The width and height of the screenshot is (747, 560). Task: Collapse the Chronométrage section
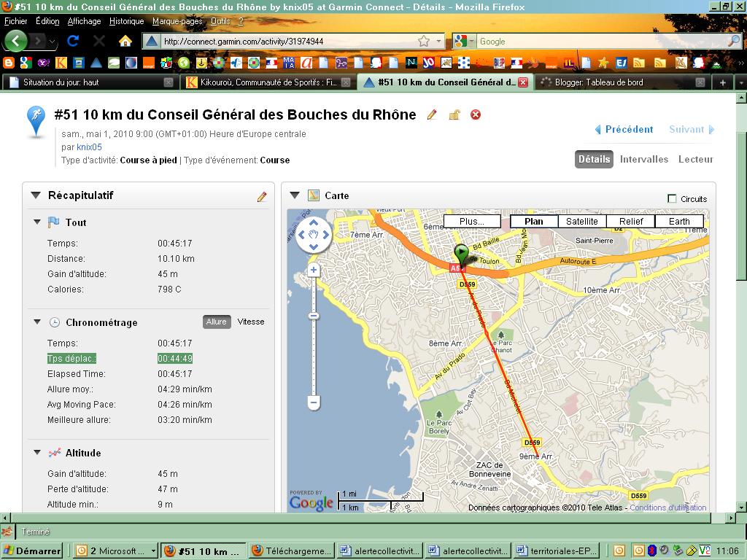point(37,322)
